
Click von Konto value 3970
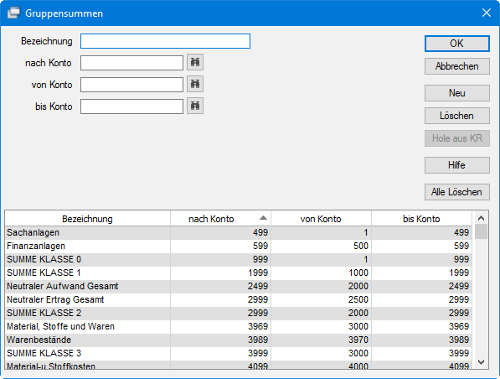(358, 340)
